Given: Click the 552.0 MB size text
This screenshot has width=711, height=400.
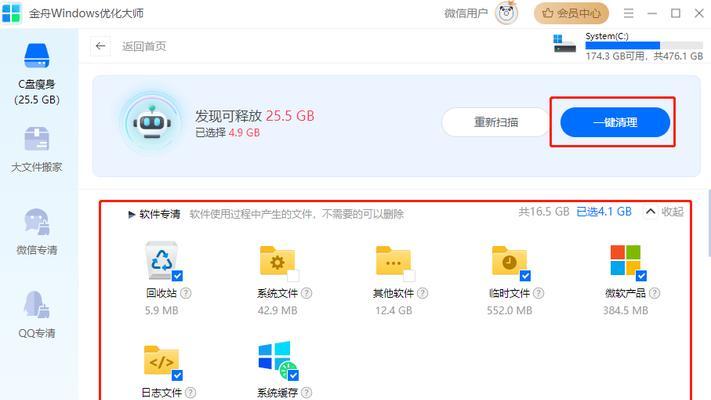Looking at the screenshot, I should tap(509, 311).
